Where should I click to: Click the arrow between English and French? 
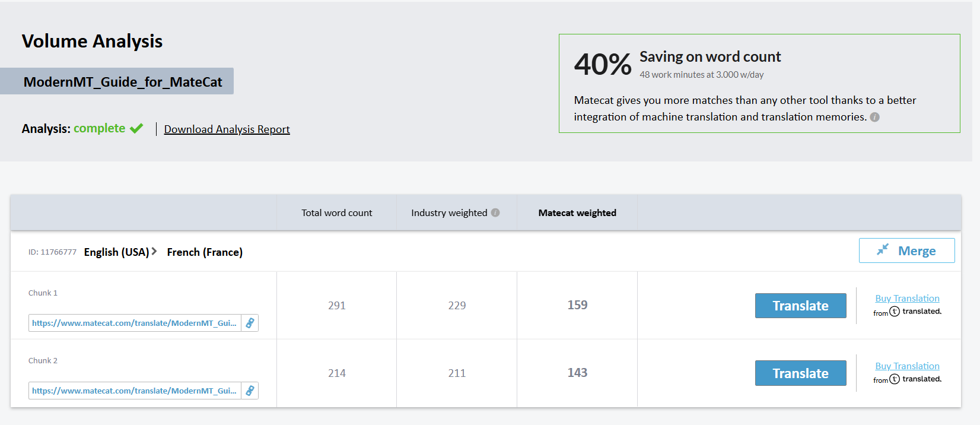(154, 252)
